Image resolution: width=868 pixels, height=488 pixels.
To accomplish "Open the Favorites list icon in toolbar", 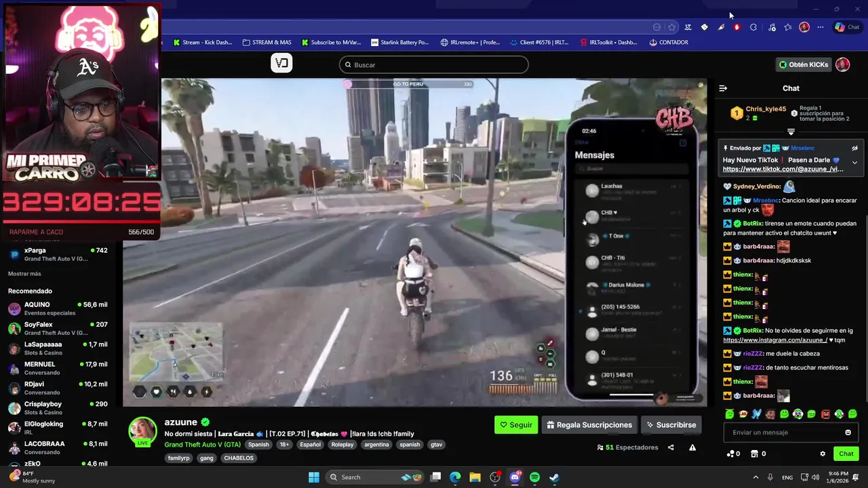I will pyautogui.click(x=788, y=27).
